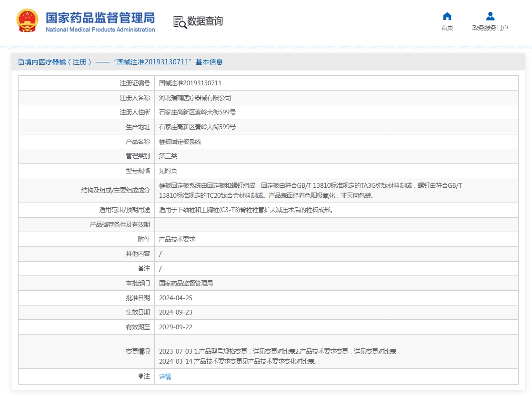The image size is (532, 397).
Task: Click the bulb icon next to 注
Action: [x=141, y=376]
